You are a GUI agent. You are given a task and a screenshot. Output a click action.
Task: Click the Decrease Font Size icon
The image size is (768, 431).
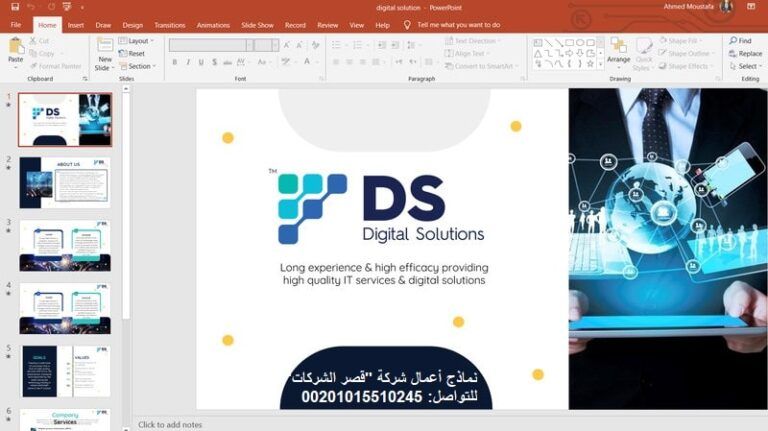(x=299, y=45)
